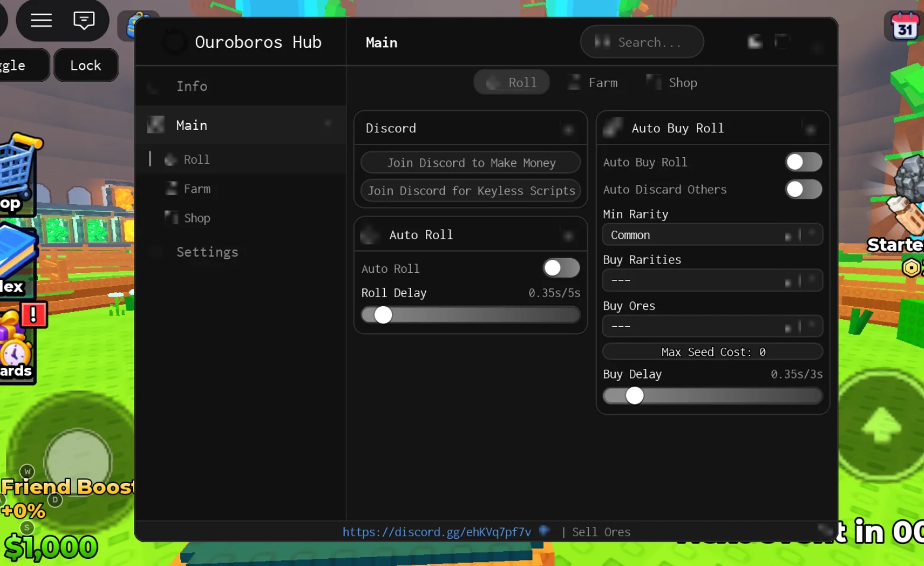The height and width of the screenshot is (566, 924).
Task: Click the Search input field
Action: 642,42
